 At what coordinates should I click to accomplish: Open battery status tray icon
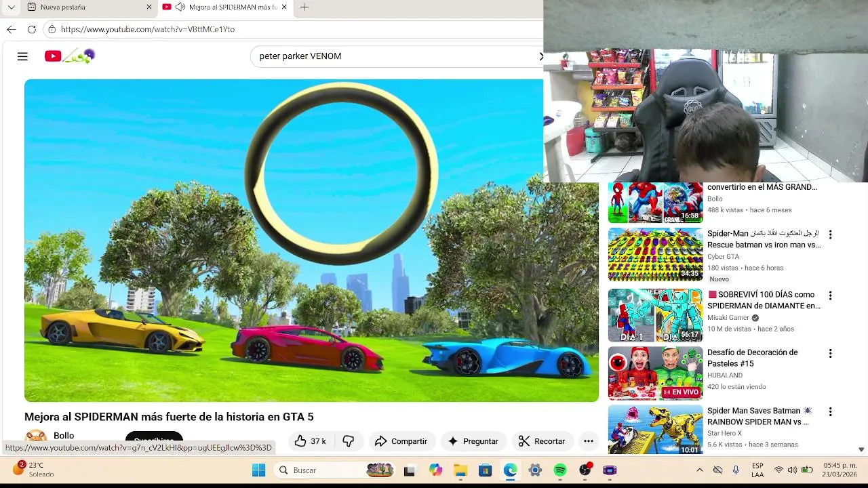807,470
